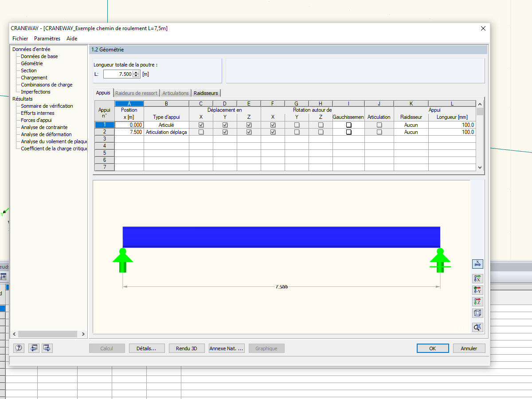Image resolution: width=532 pixels, height=399 pixels.
Task: Click the help icon button
Action: pos(19,348)
